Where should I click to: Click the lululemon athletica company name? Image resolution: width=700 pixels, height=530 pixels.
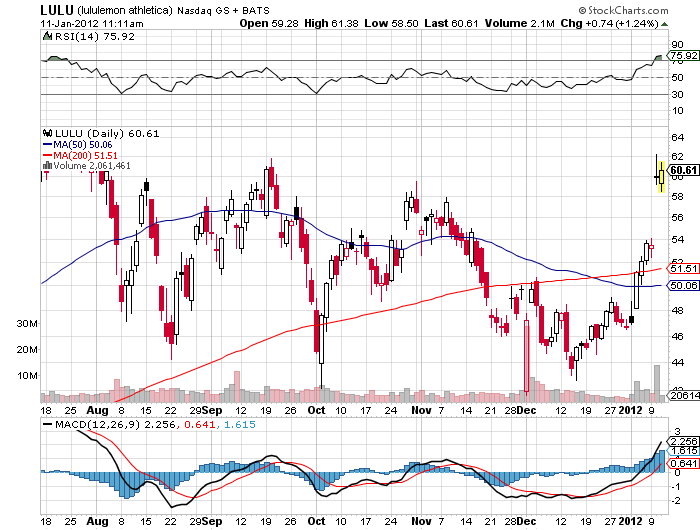(x=125, y=10)
